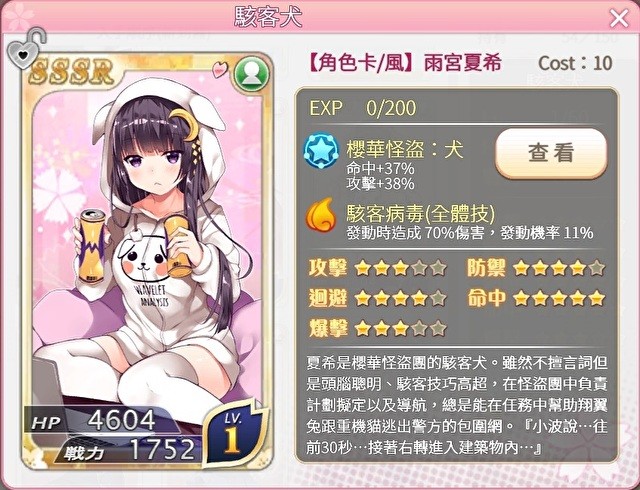The height and width of the screenshot is (490, 640).
Task: Open details with the 查看 button
Action: 551,153
